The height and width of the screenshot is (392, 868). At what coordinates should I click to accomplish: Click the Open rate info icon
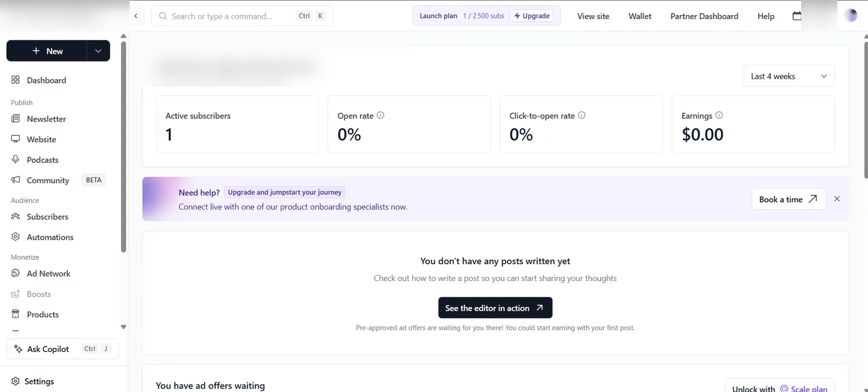pos(380,115)
